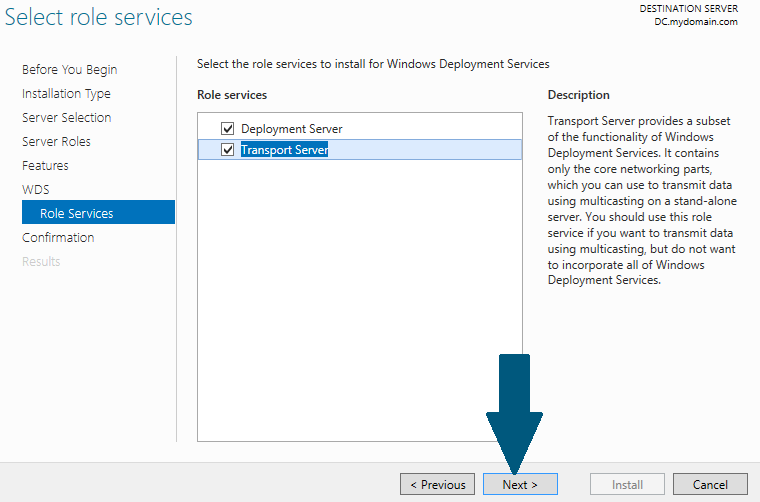Go to the Before You Begin step
The height and width of the screenshot is (502, 760).
pyautogui.click(x=69, y=70)
